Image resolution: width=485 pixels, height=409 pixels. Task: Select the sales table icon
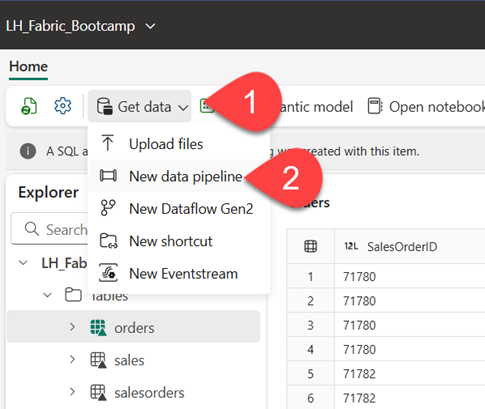tap(98, 360)
